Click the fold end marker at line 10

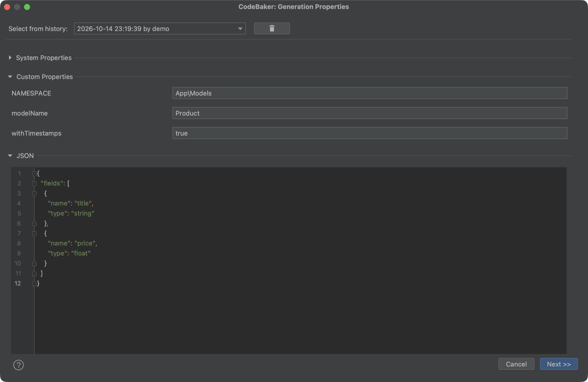point(34,263)
